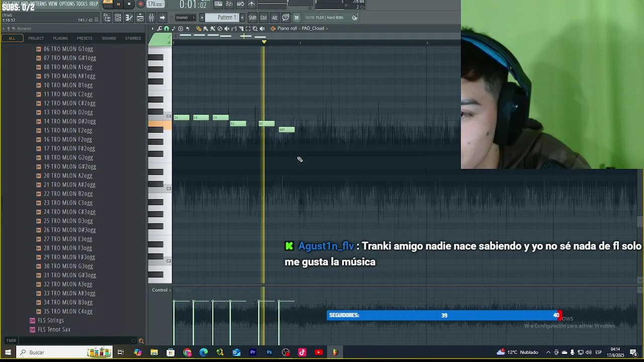
Task: Click the browser search magnifier icon
Action: (141, 341)
